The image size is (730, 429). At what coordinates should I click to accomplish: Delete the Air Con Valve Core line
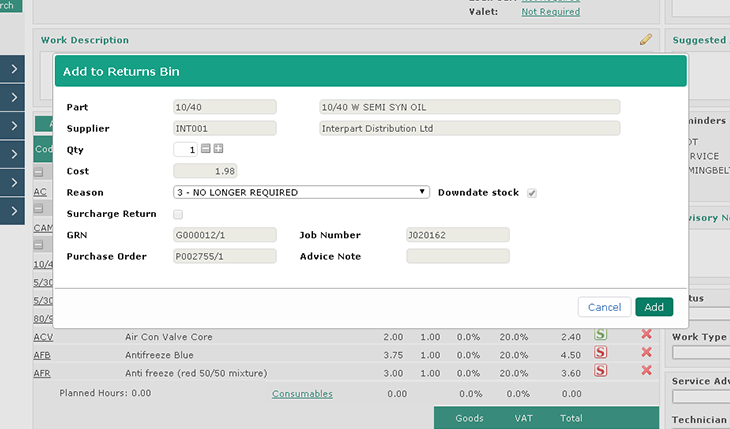pos(646,335)
